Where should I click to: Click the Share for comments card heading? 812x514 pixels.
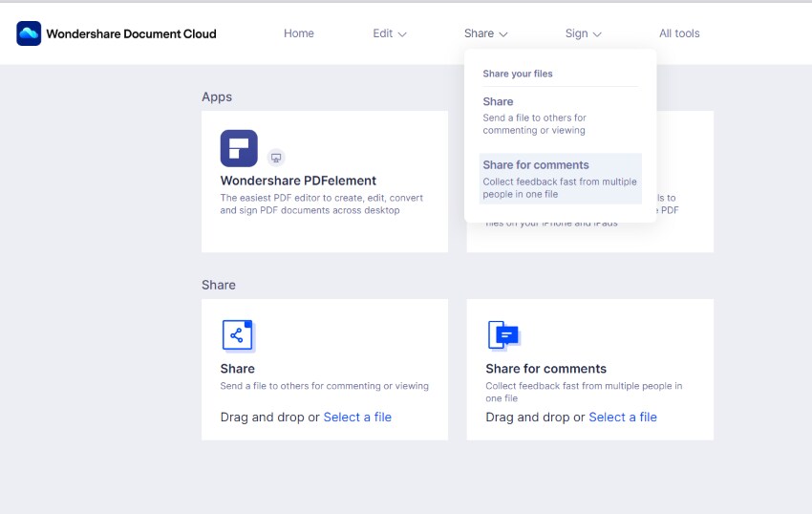pyautogui.click(x=545, y=369)
